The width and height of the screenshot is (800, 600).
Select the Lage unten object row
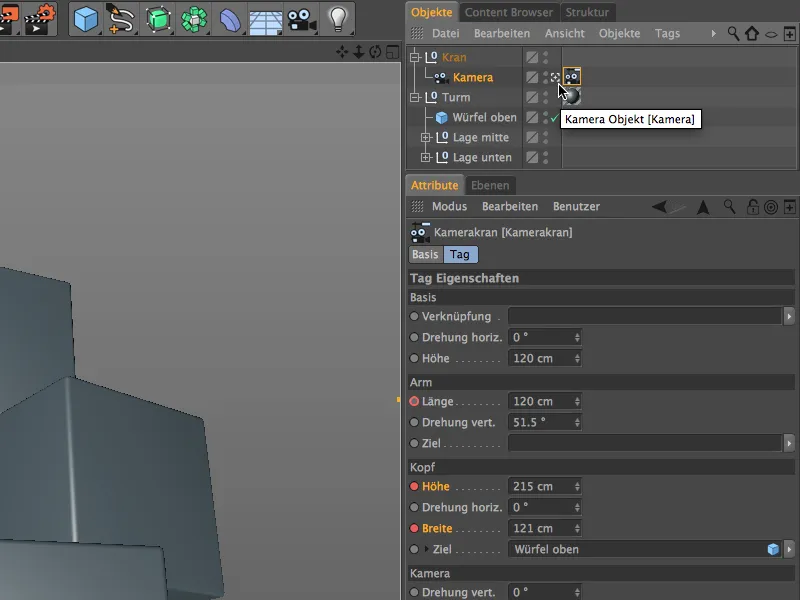coord(482,158)
